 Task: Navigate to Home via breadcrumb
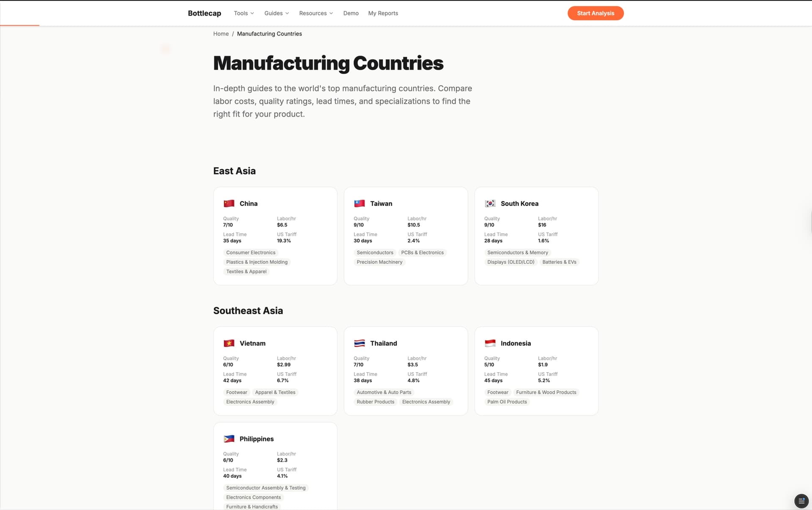click(x=221, y=34)
